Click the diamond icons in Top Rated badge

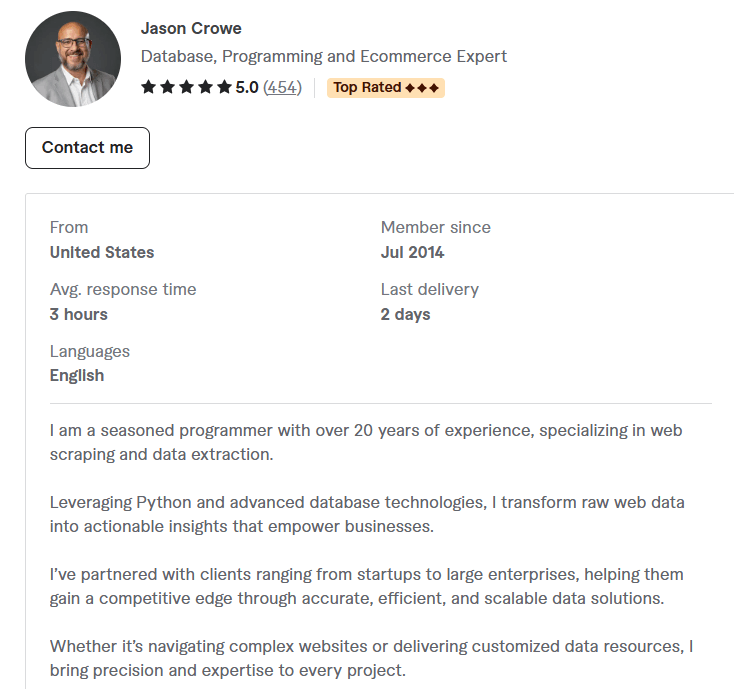(422, 88)
